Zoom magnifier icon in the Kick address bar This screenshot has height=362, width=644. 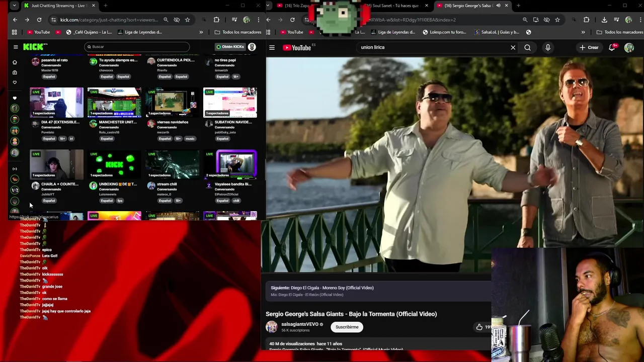coord(166,20)
